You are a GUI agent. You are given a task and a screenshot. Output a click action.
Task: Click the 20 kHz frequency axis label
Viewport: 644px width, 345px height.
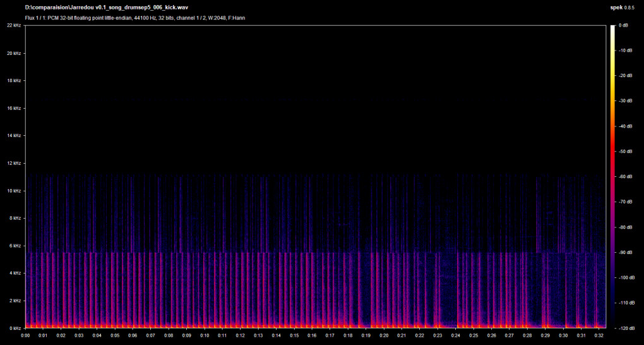tap(15, 54)
